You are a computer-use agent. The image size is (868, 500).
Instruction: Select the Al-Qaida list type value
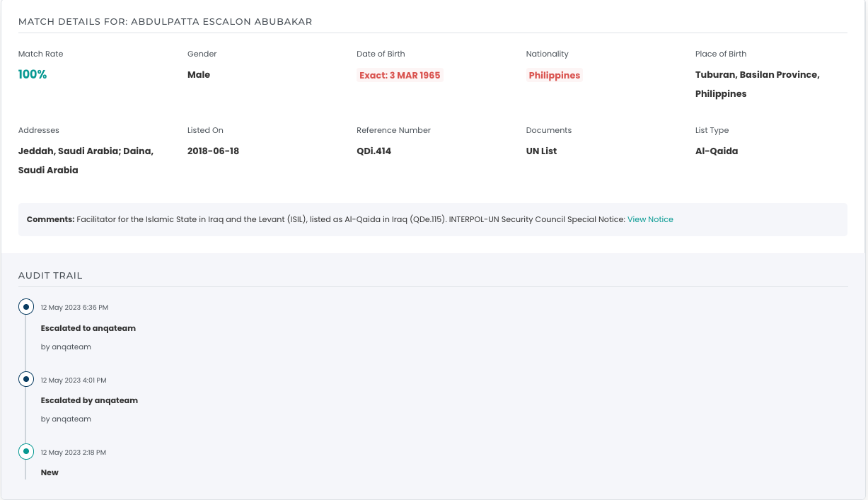[716, 151]
